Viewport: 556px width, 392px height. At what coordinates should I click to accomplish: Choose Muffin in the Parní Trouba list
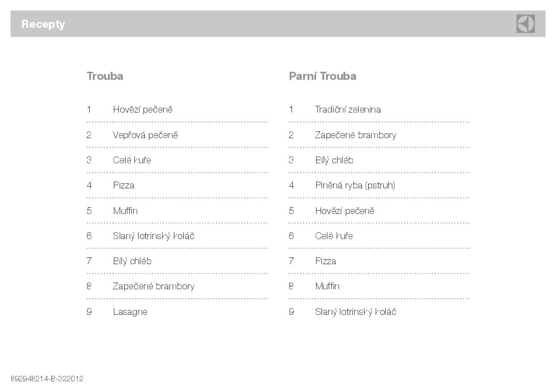tap(327, 286)
